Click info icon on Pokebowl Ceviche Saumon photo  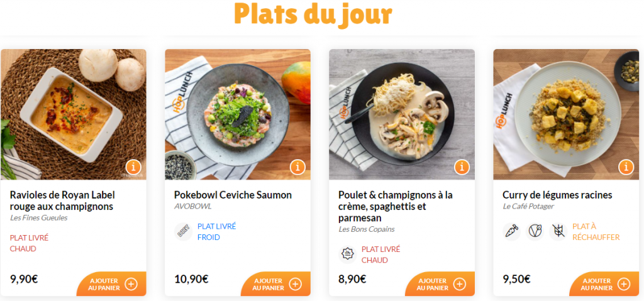tap(297, 167)
